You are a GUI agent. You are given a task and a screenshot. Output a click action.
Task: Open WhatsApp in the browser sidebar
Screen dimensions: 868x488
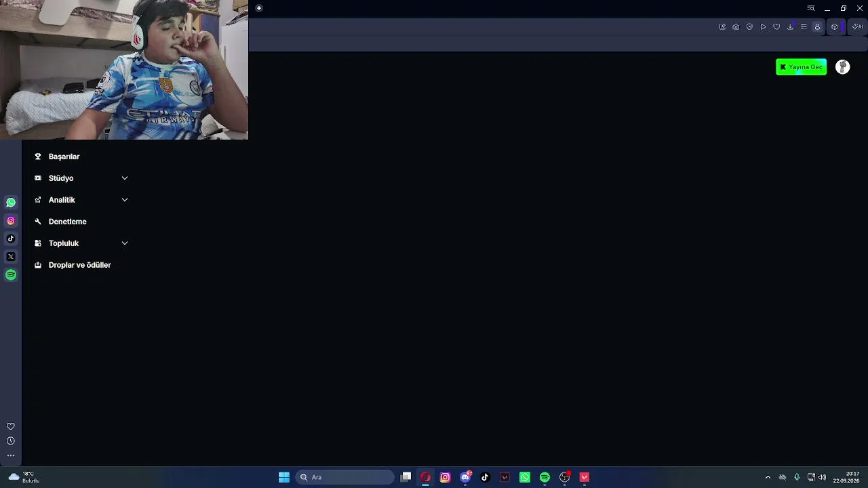pyautogui.click(x=11, y=203)
